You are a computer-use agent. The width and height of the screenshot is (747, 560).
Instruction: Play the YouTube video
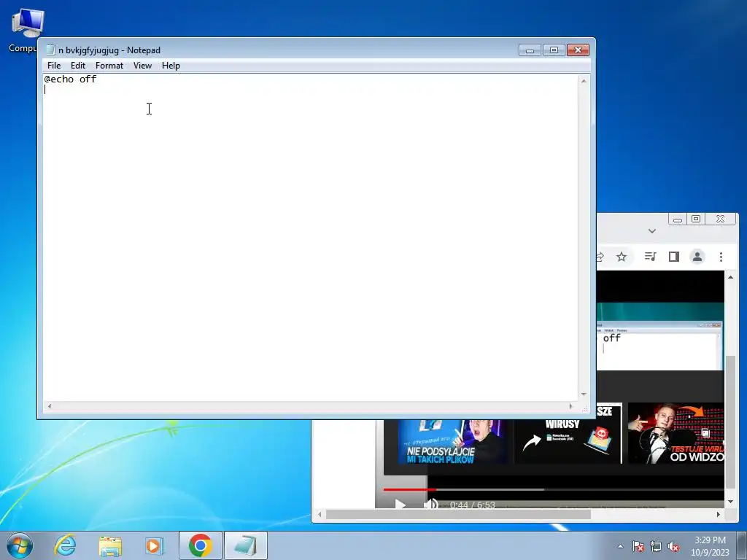coord(400,505)
